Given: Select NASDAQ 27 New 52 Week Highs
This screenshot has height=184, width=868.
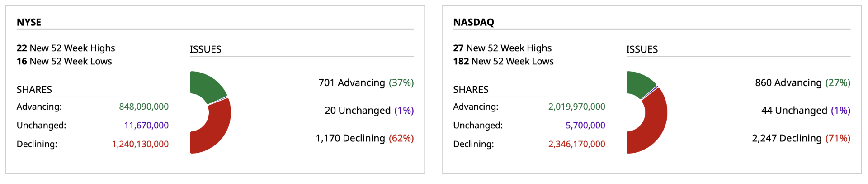Looking at the screenshot, I should tap(502, 48).
